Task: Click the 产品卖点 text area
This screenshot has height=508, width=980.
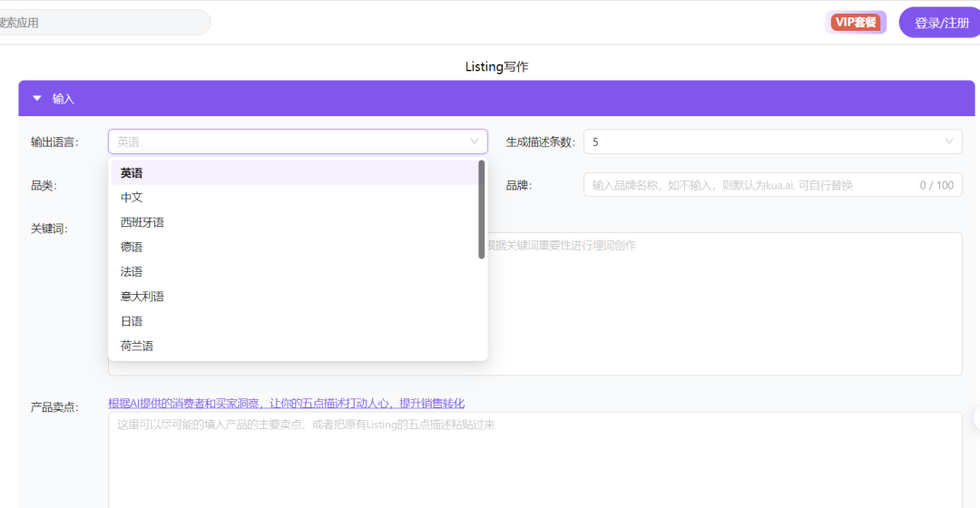Action: (x=535, y=460)
